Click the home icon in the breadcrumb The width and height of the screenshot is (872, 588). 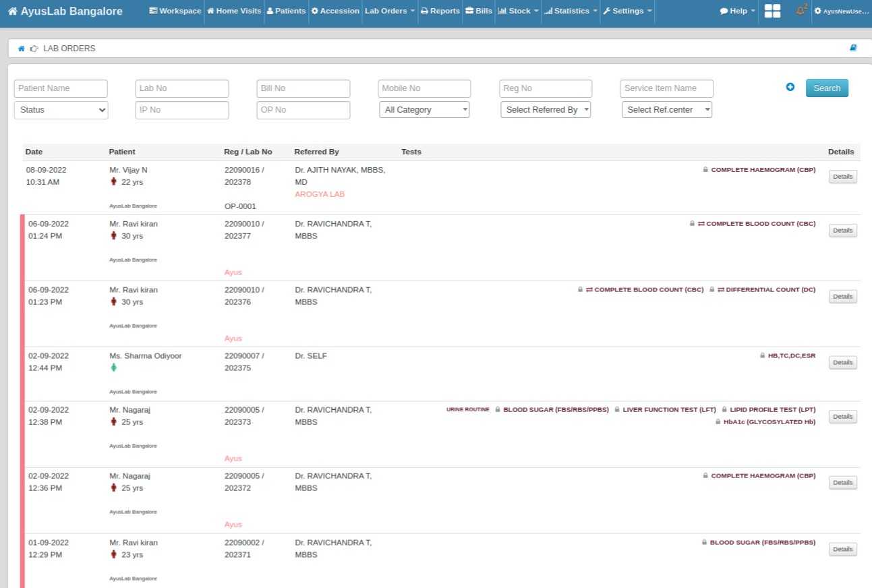pyautogui.click(x=20, y=48)
